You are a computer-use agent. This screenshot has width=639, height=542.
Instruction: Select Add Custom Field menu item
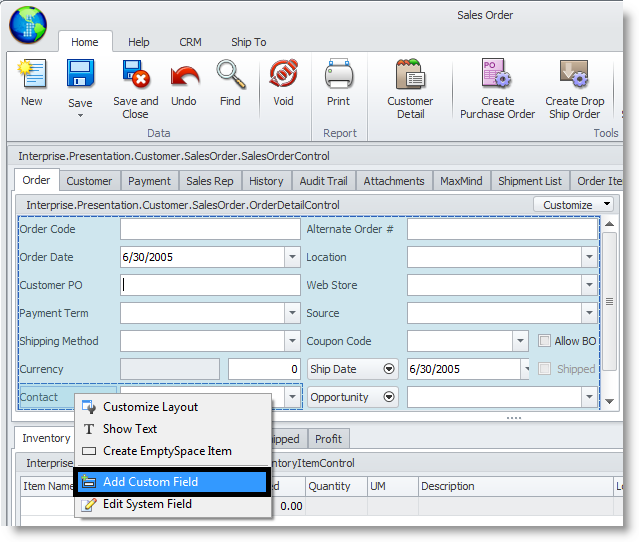pyautogui.click(x=171, y=482)
